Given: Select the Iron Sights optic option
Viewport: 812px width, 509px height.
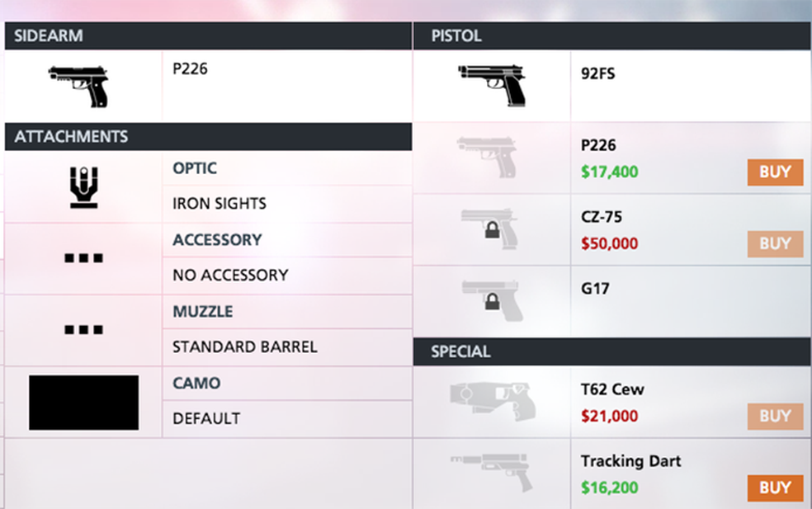Looking at the screenshot, I should coord(220,203).
